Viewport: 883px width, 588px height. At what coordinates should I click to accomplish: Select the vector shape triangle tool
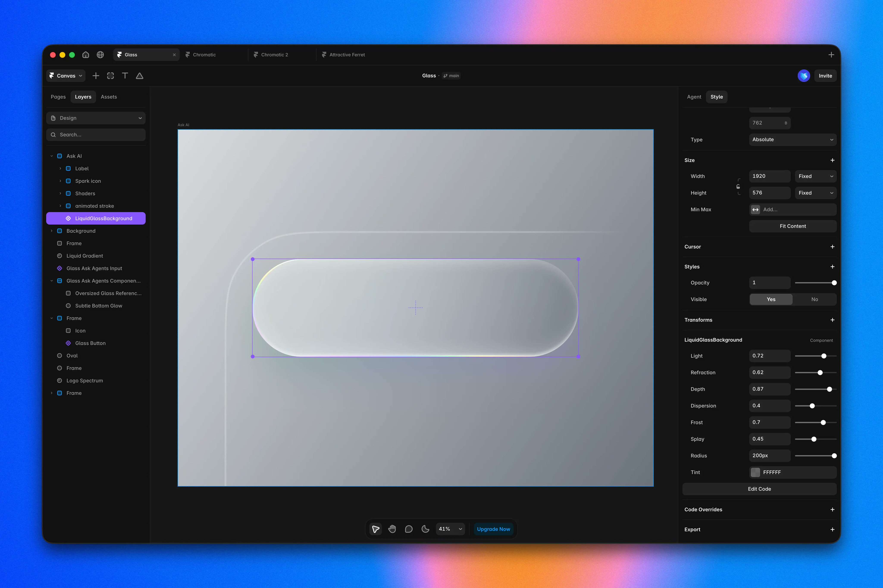139,76
